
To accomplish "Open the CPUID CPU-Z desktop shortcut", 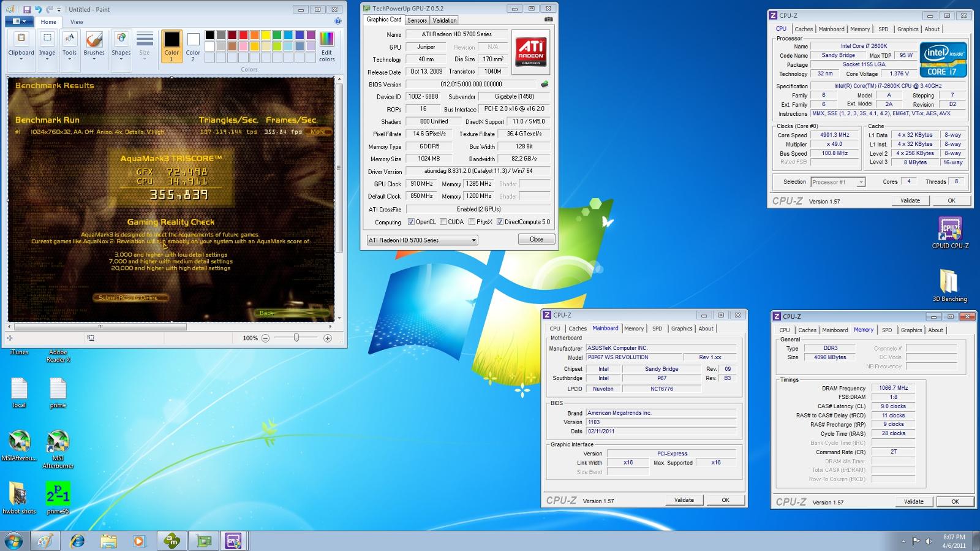I will (x=950, y=233).
